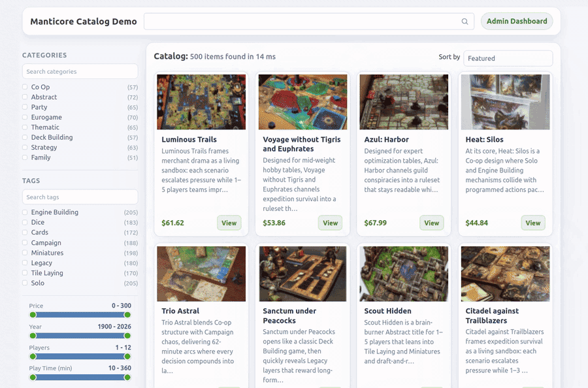Click the Search categories field
The image size is (588, 388).
pos(80,71)
